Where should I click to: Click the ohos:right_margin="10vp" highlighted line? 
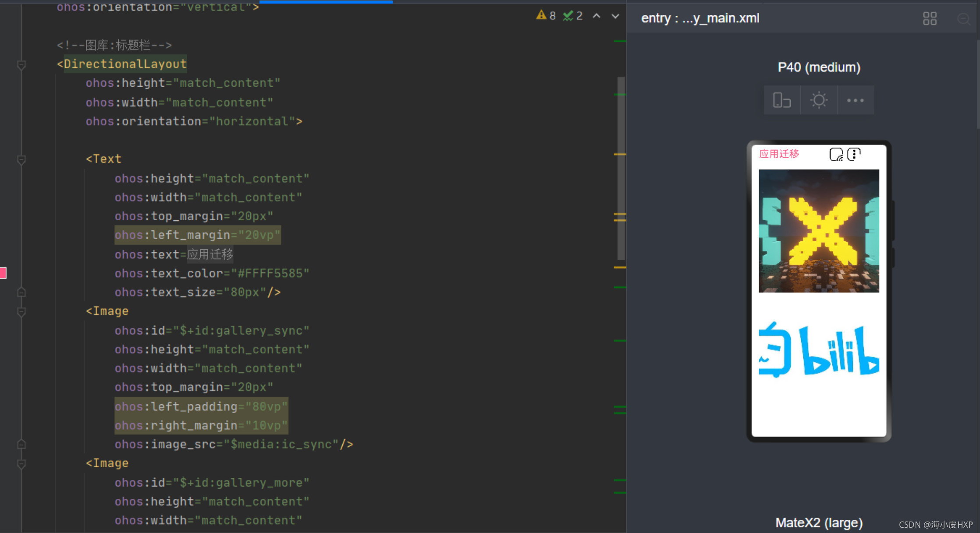pyautogui.click(x=201, y=425)
